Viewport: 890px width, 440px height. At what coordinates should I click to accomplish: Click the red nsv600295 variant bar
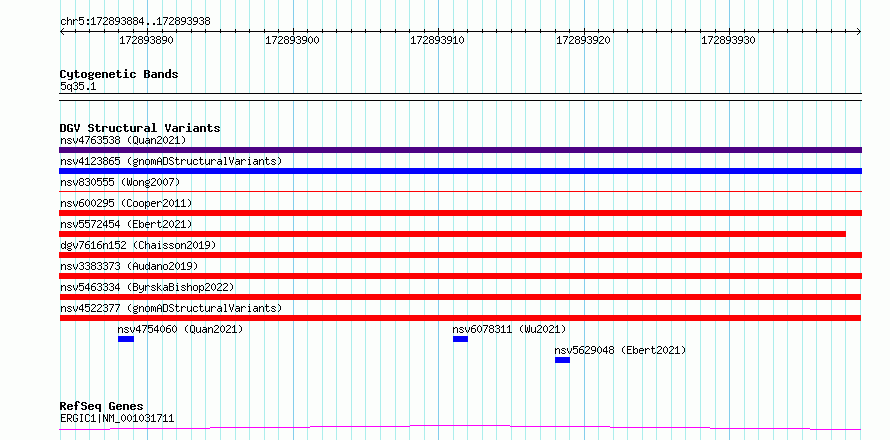[460, 213]
